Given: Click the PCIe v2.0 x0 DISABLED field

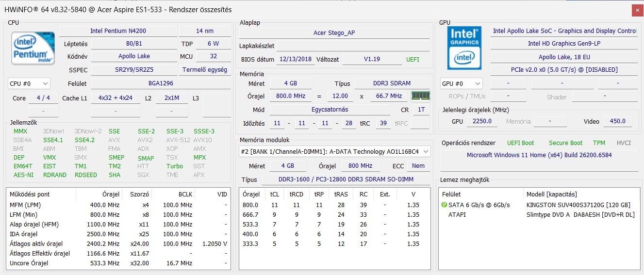Looking at the screenshot, I should tap(564, 69).
